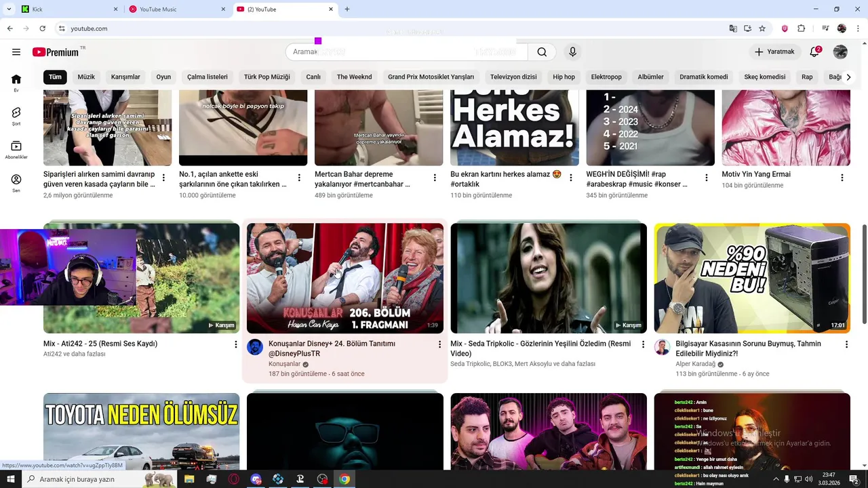
Task: Open Chrome from the Windows taskbar
Action: coord(344,479)
